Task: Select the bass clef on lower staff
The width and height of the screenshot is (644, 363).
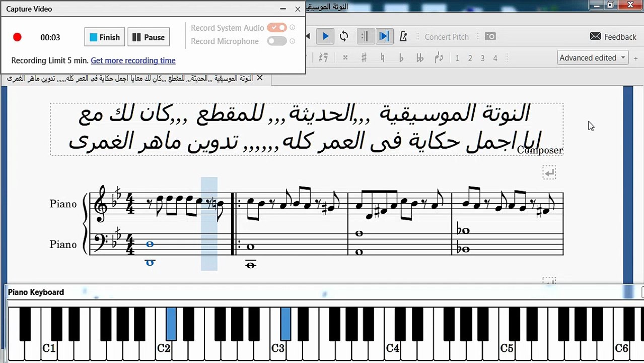Action: pyautogui.click(x=101, y=242)
